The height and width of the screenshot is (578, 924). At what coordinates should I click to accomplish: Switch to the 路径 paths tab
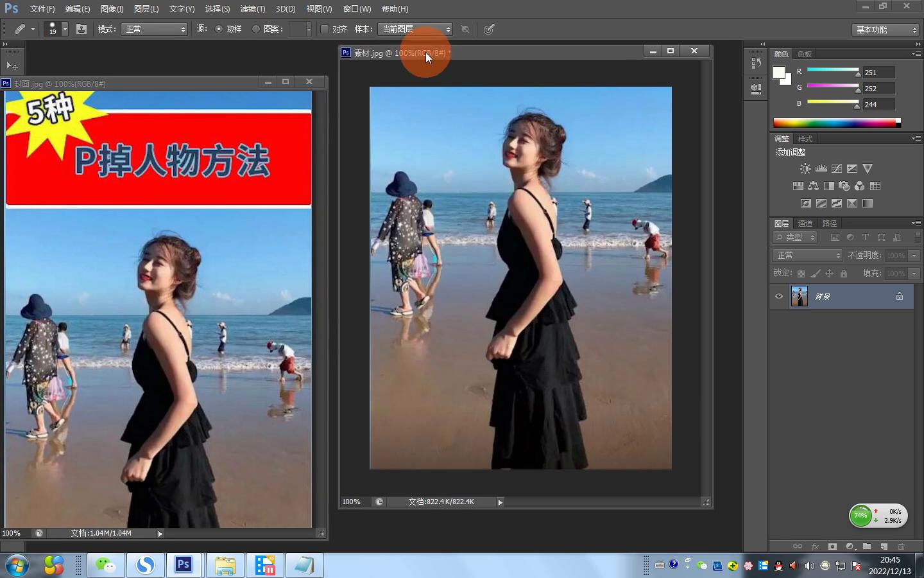(x=830, y=223)
